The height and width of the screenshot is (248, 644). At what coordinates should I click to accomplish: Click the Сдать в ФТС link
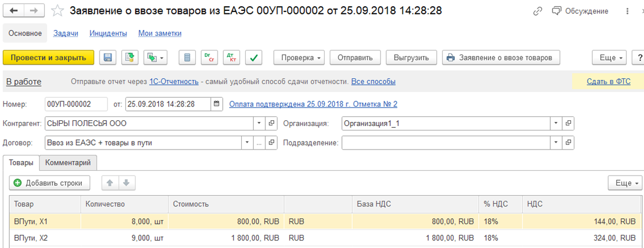608,82
